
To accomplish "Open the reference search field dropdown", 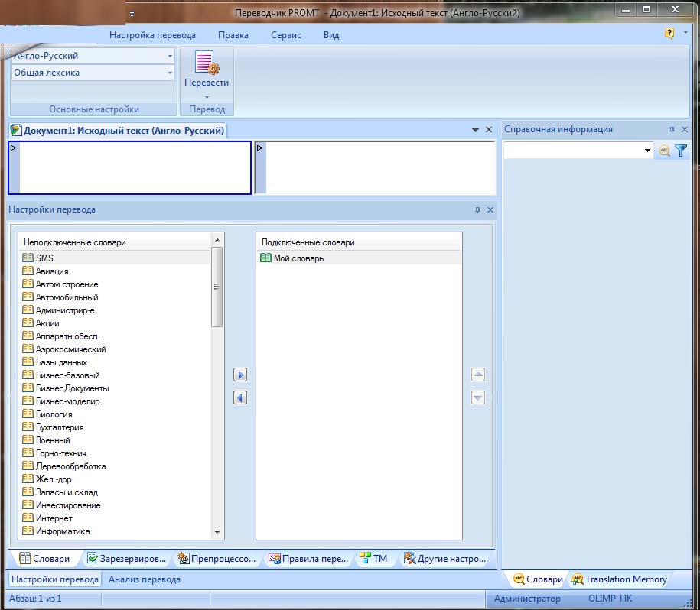I will click(647, 151).
